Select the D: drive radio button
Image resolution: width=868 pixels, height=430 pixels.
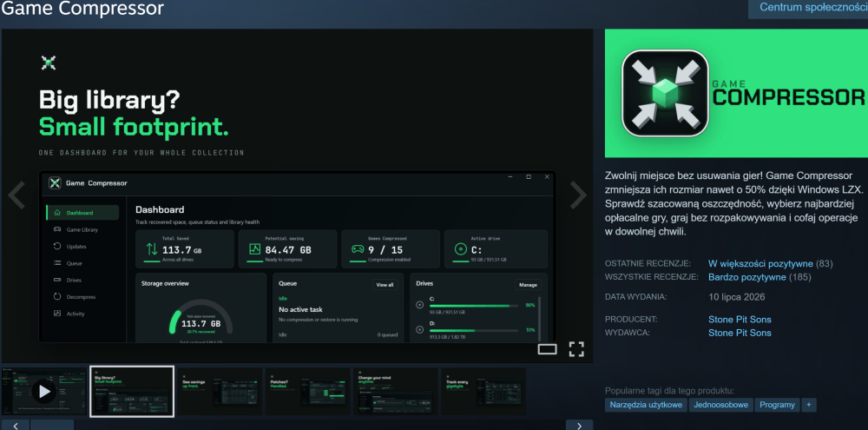click(x=419, y=330)
